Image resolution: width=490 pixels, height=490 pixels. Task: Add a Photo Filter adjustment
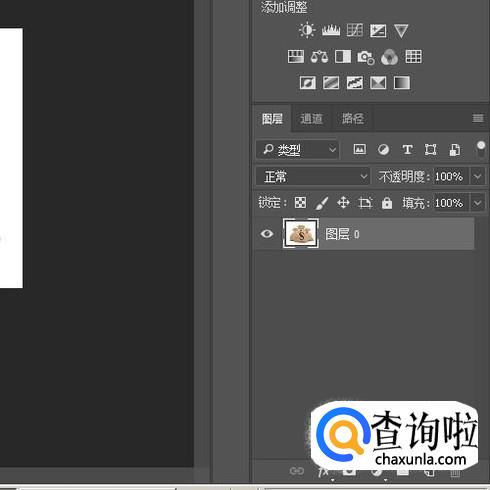click(366, 57)
